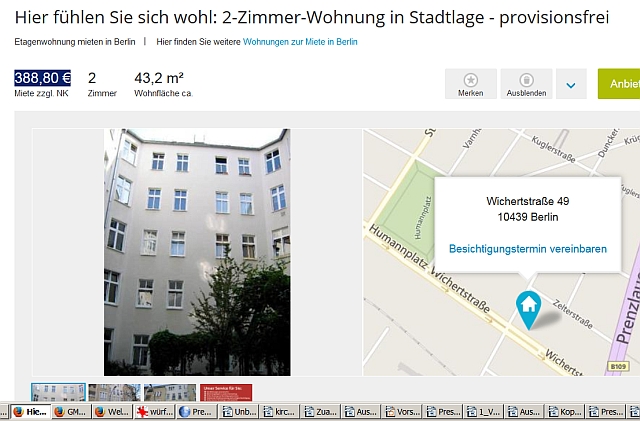Viewport: 640px width, 421px height.
Task: Expand the chevron dropdown next to Ausblenden
Action: click(571, 84)
